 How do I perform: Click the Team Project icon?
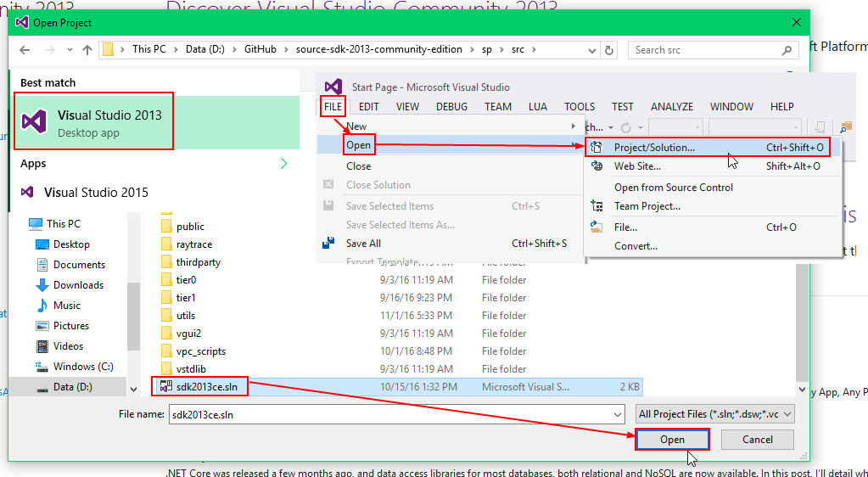coord(596,205)
